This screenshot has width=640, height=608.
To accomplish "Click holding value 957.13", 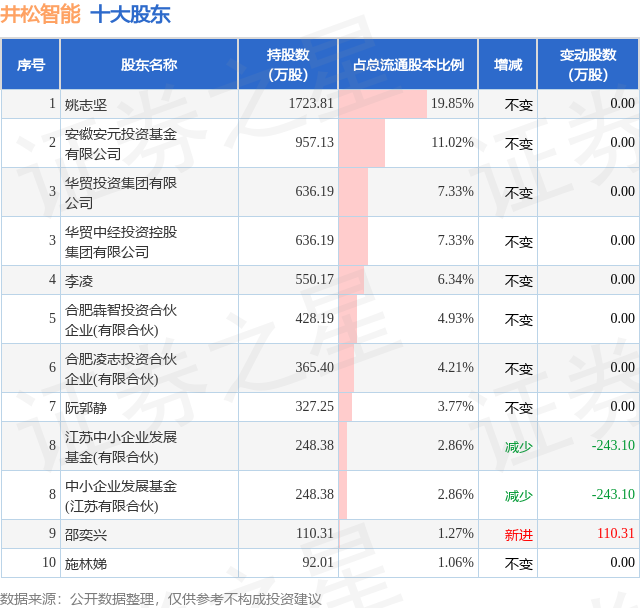I will pos(314,143).
